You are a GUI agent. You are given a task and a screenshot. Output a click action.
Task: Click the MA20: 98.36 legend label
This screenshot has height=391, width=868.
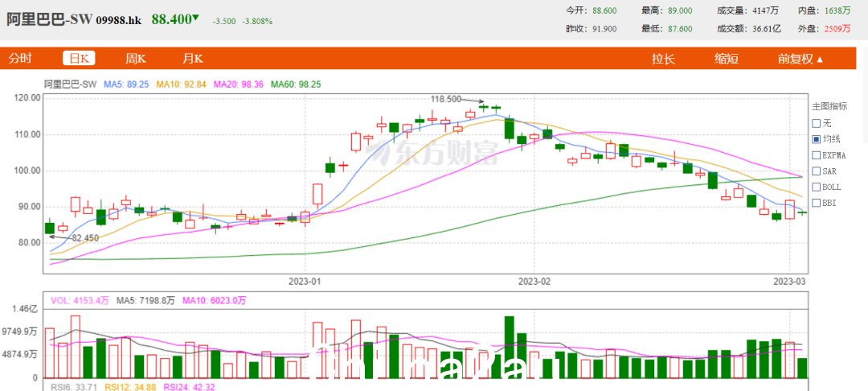[x=239, y=84]
